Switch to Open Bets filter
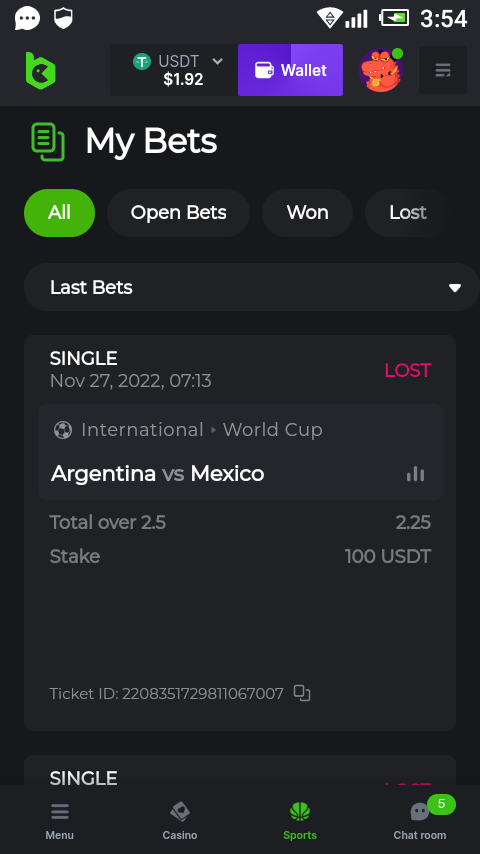Viewport: 480px width, 854px height. (x=178, y=213)
